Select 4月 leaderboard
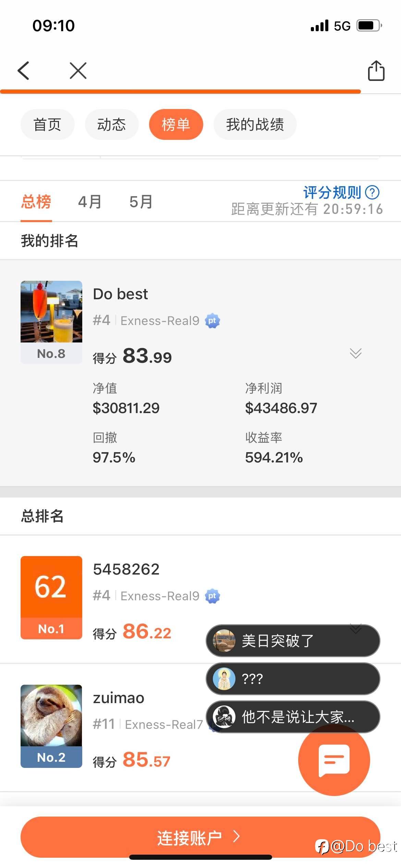 (90, 202)
